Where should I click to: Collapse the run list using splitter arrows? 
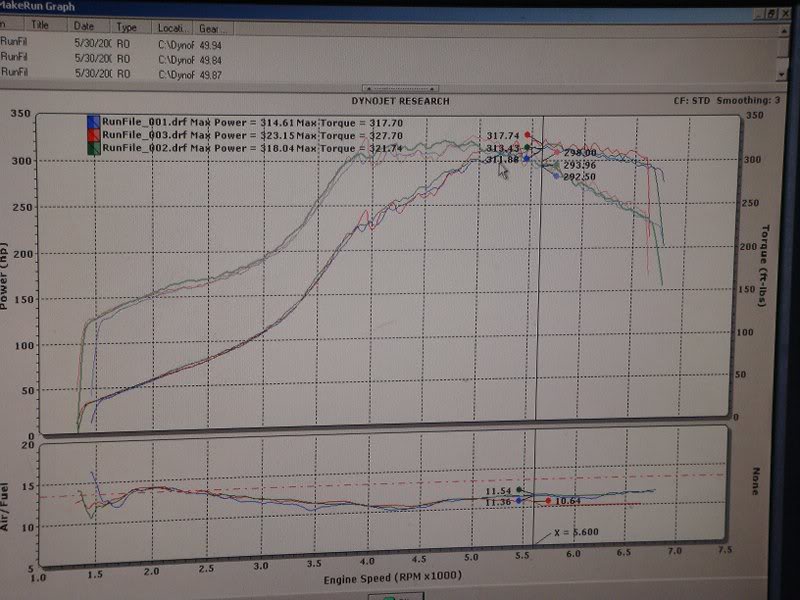(400, 89)
